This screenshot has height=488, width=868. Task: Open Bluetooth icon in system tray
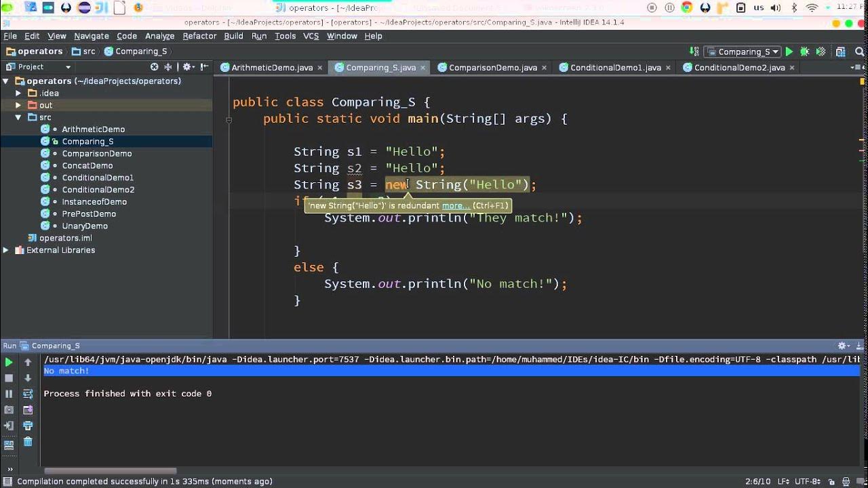click(795, 7)
